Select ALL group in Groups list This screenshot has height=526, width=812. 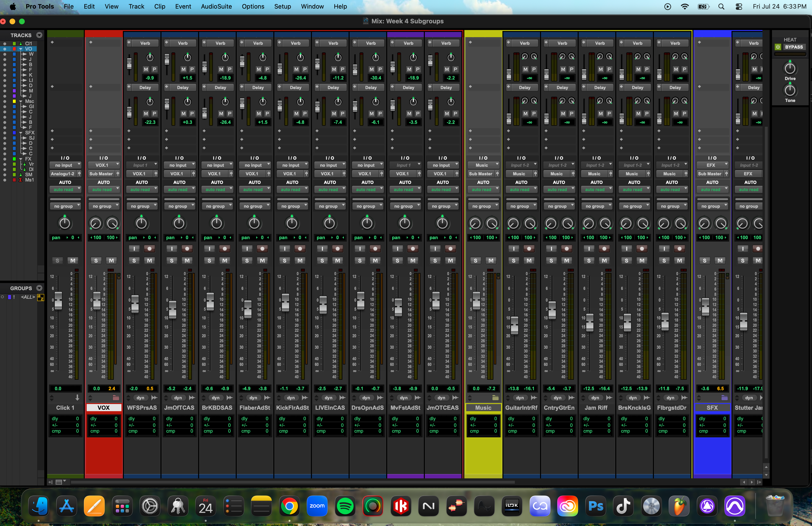[28, 297]
